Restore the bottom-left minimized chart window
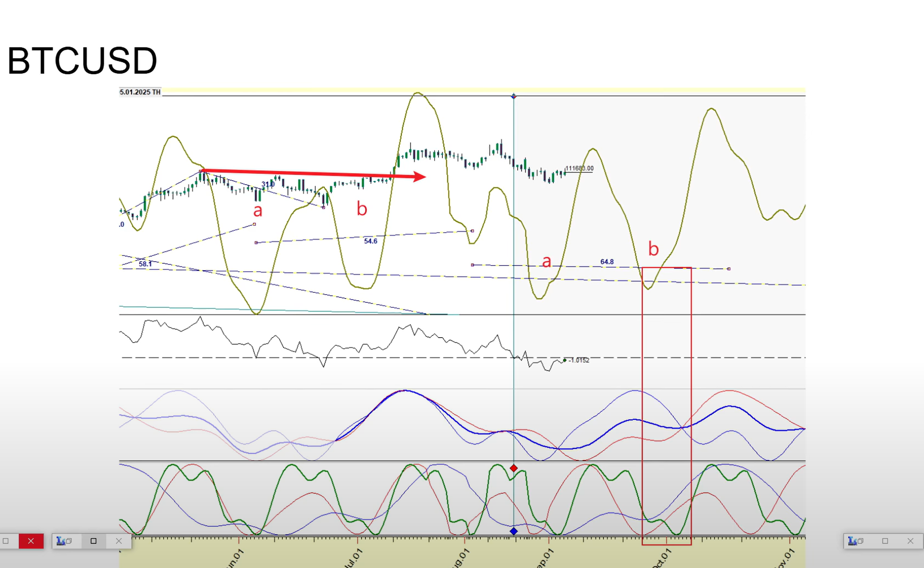Viewport: 924px width, 568px height. tap(69, 541)
